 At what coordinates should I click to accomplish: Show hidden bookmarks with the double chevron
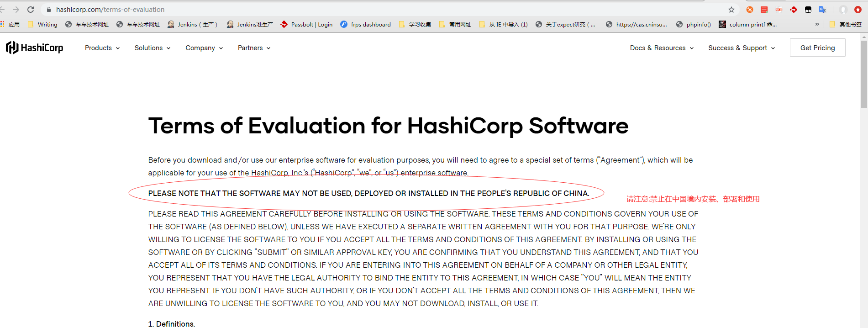point(817,24)
